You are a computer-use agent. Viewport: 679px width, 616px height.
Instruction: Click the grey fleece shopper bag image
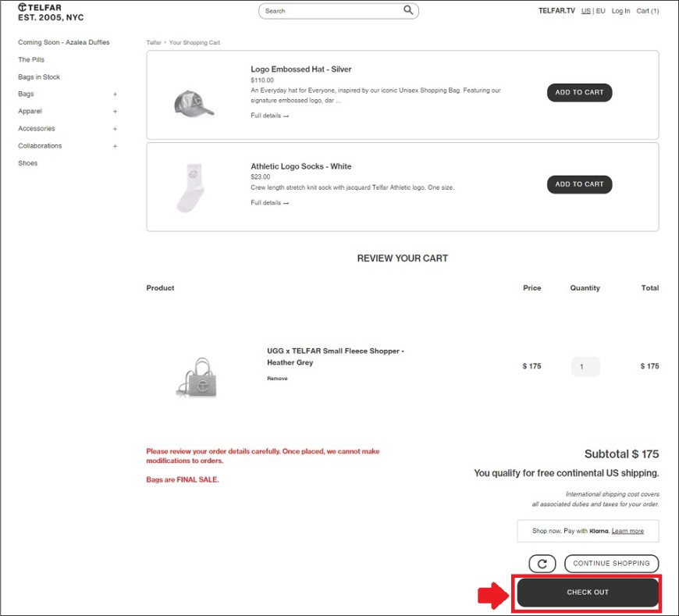point(196,377)
